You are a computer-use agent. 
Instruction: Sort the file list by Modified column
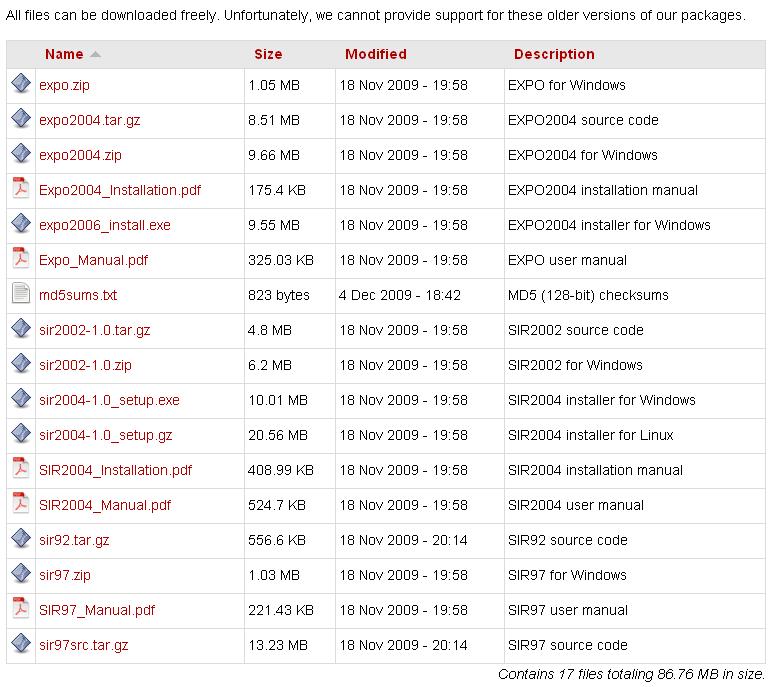click(x=375, y=54)
